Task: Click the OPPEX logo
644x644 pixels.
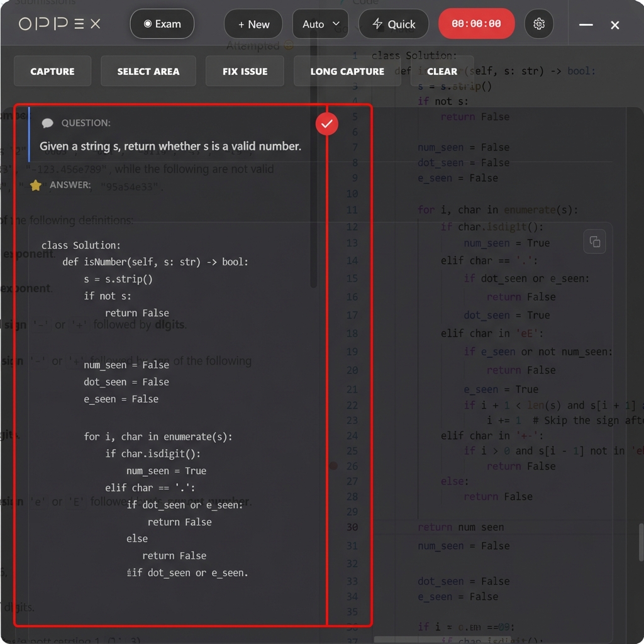Action: click(x=60, y=24)
